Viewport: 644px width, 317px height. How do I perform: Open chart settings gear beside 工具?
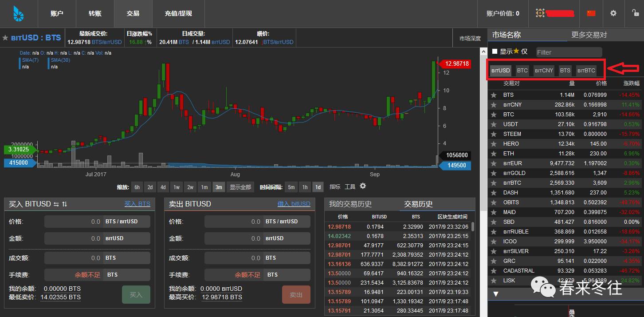pos(363,186)
